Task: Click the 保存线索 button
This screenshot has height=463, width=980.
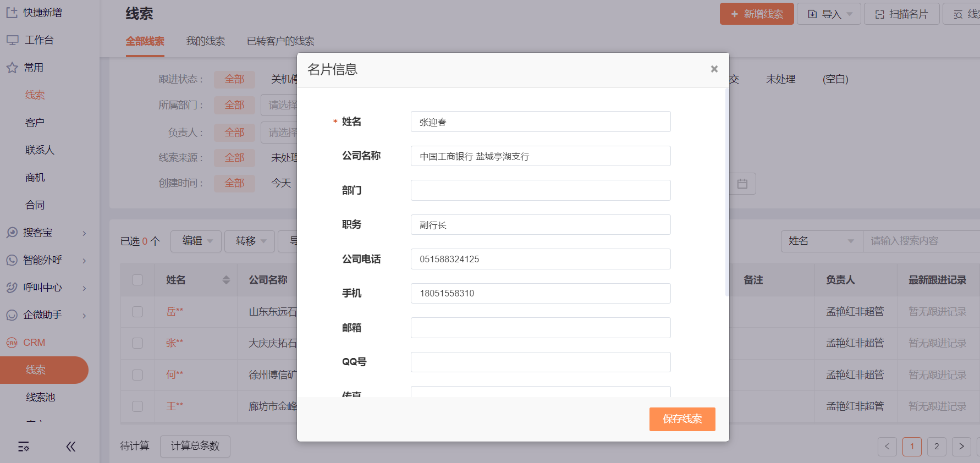Action: [682, 419]
